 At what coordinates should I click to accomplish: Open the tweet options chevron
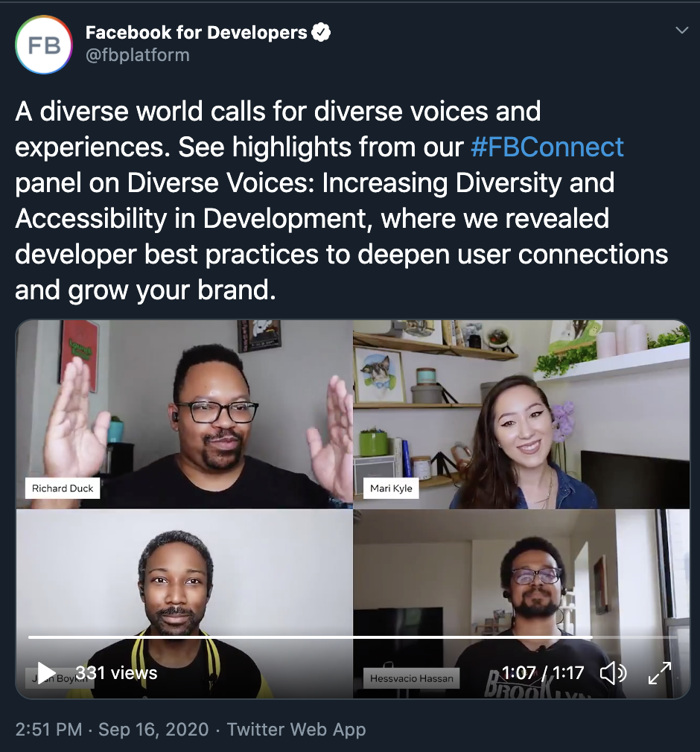pos(682,31)
